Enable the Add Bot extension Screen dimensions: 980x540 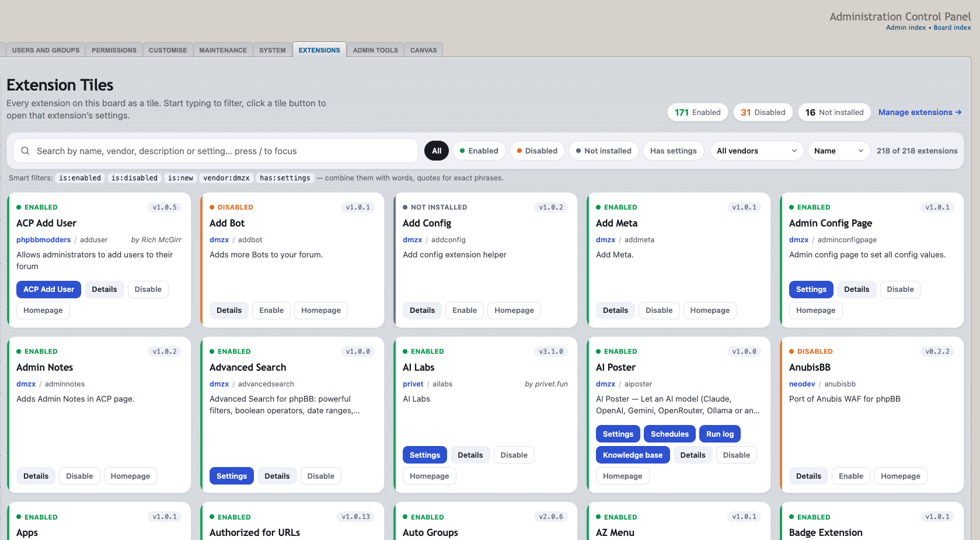point(271,311)
